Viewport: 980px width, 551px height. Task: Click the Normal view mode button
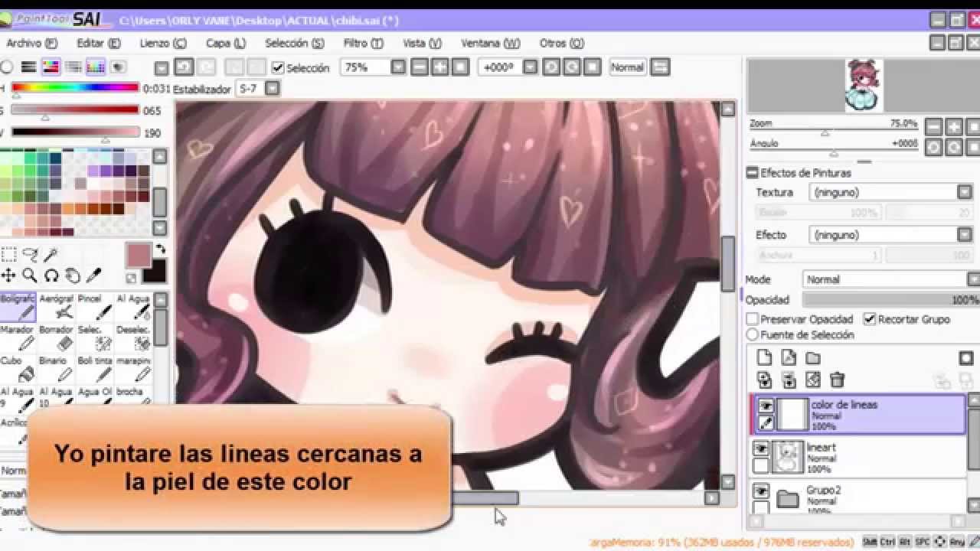(627, 67)
